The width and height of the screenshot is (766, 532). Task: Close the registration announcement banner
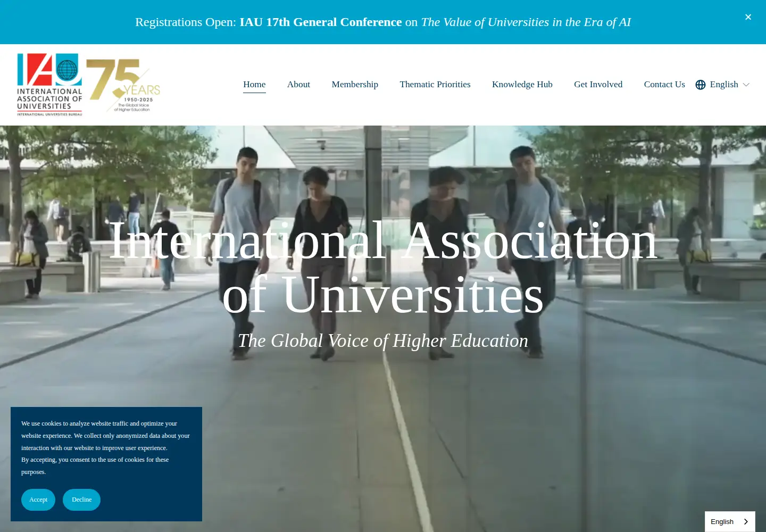748,17
